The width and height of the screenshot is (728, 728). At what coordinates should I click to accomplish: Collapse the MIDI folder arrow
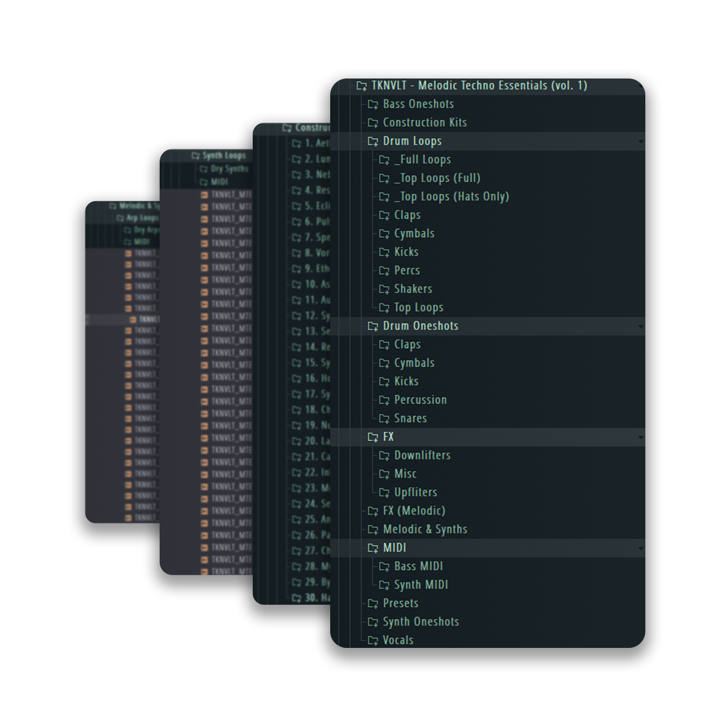point(641,548)
